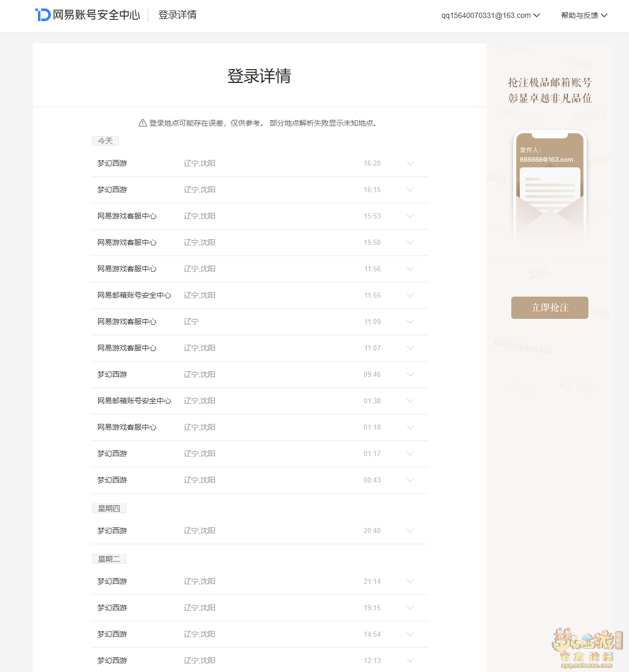Expand the 星期二 梦幻西游 login at 12:13
629x672 pixels.
(410, 661)
